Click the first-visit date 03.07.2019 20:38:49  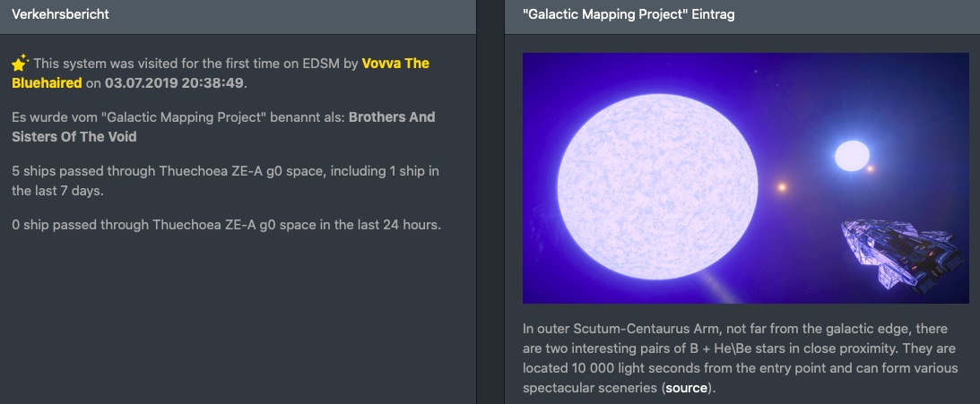click(175, 83)
